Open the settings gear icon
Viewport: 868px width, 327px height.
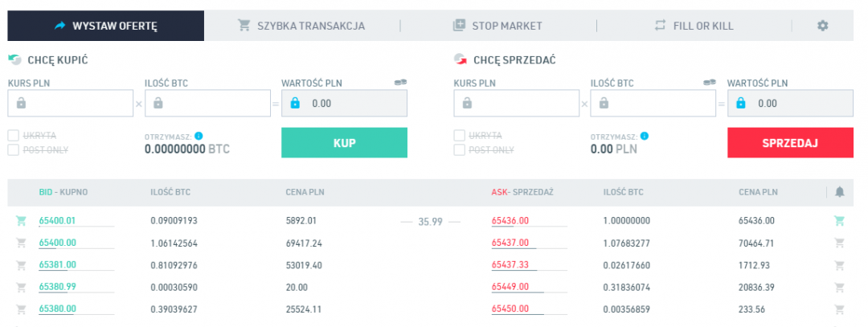point(822,26)
